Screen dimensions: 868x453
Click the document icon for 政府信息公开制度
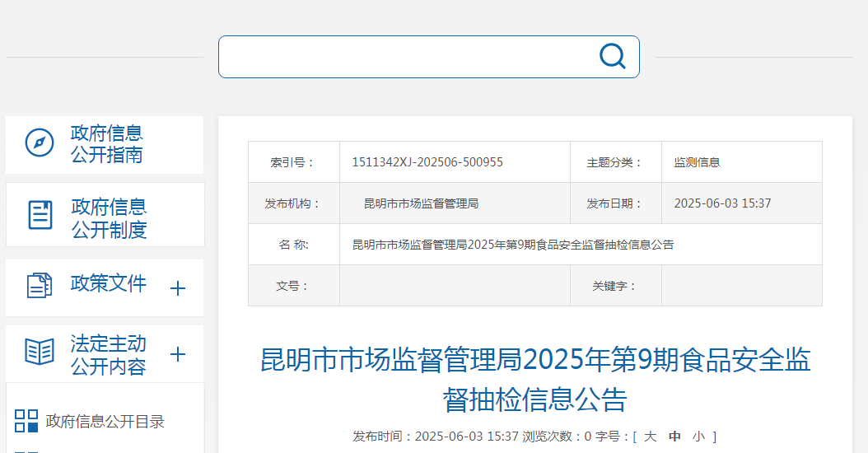40,215
